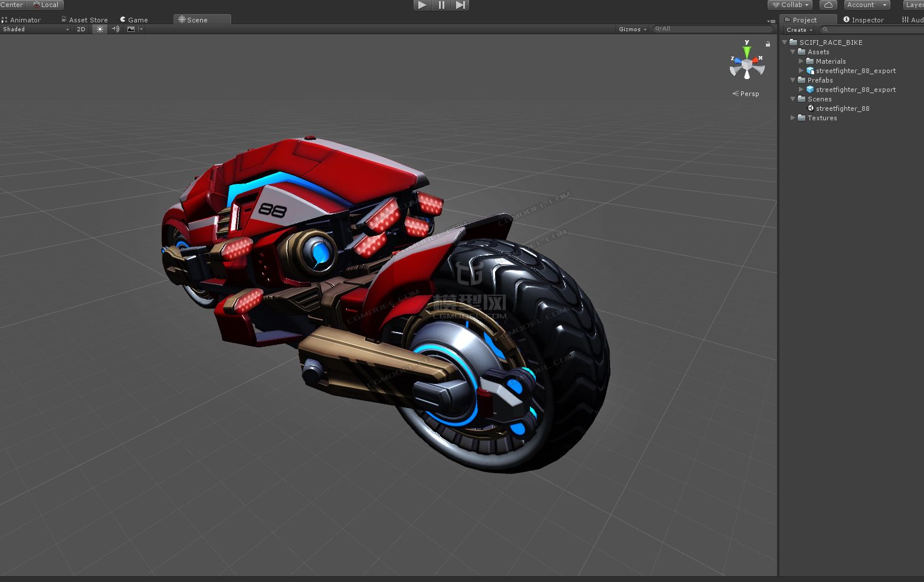The height and width of the screenshot is (582, 924).
Task: Collapse the Scenes folder arrow
Action: point(793,99)
